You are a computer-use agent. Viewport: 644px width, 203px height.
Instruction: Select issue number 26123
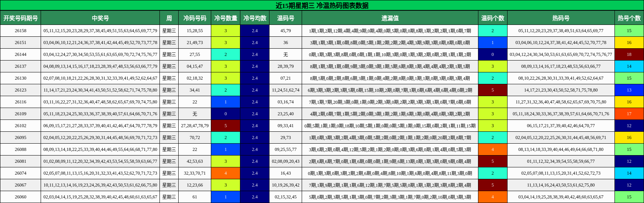click(21, 90)
